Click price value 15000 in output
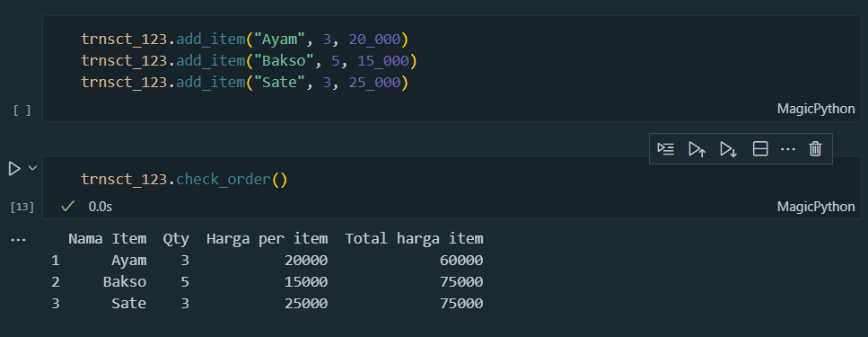The height and width of the screenshot is (337, 868). [x=306, y=282]
